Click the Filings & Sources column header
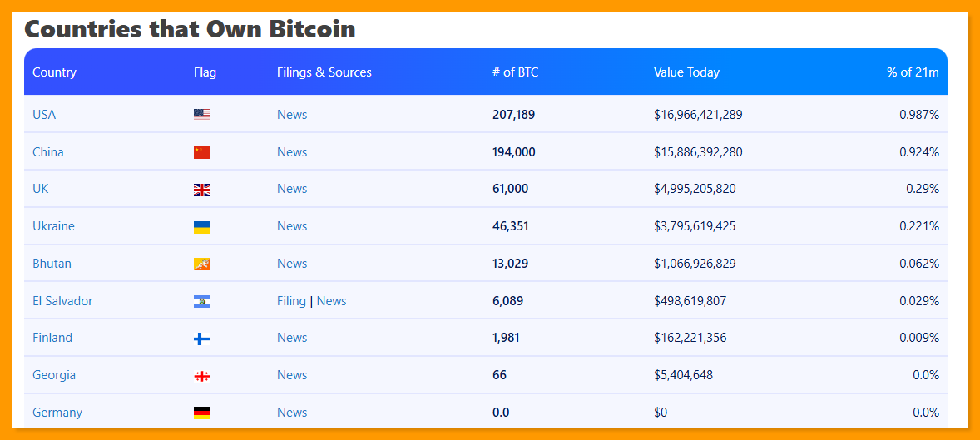The height and width of the screenshot is (440, 980). click(x=324, y=72)
